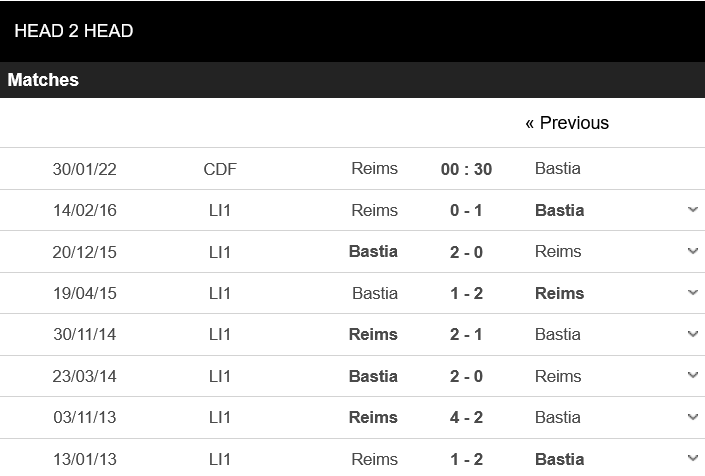
Task: Expand the 30/11/14 Reims 2-1 Bastia row
Action: coord(692,334)
